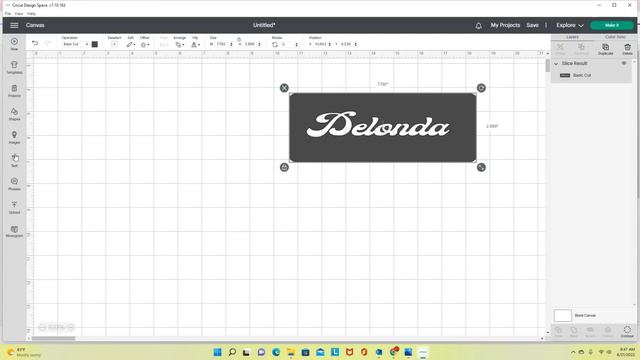The width and height of the screenshot is (640, 360).
Task: Click the Position Y stepper arrows
Action: click(356, 44)
